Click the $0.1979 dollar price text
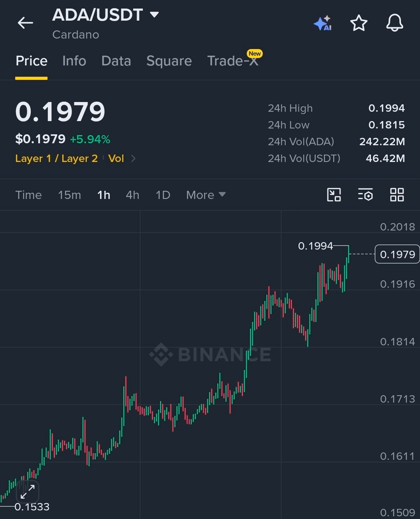Viewport: 420px width, 519px height. [x=40, y=139]
